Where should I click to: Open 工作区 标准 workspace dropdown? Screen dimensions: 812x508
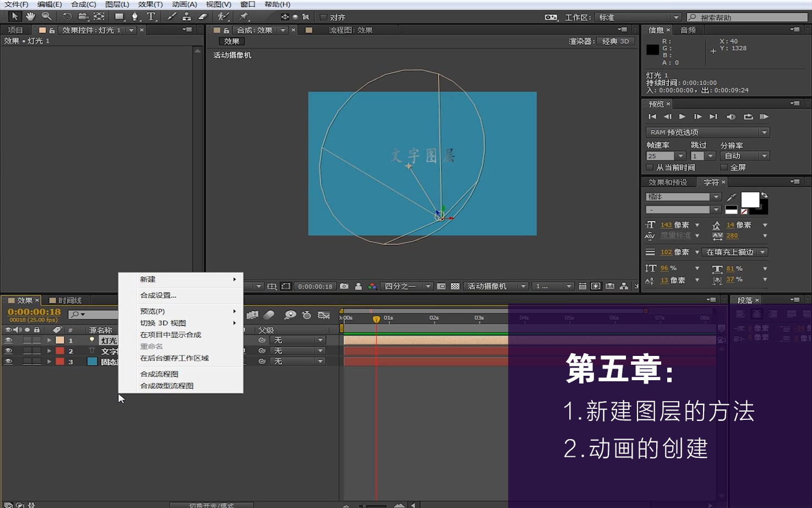pos(639,18)
